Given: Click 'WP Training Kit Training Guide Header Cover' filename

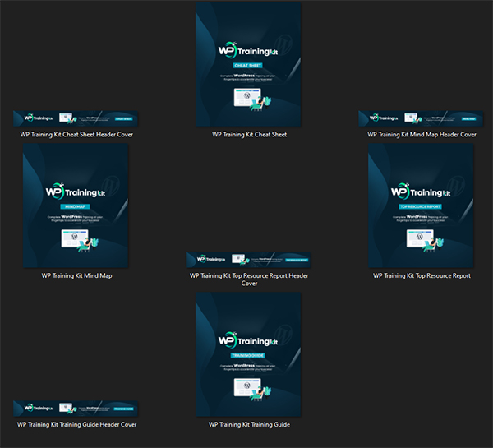Looking at the screenshot, I should 76,424.
